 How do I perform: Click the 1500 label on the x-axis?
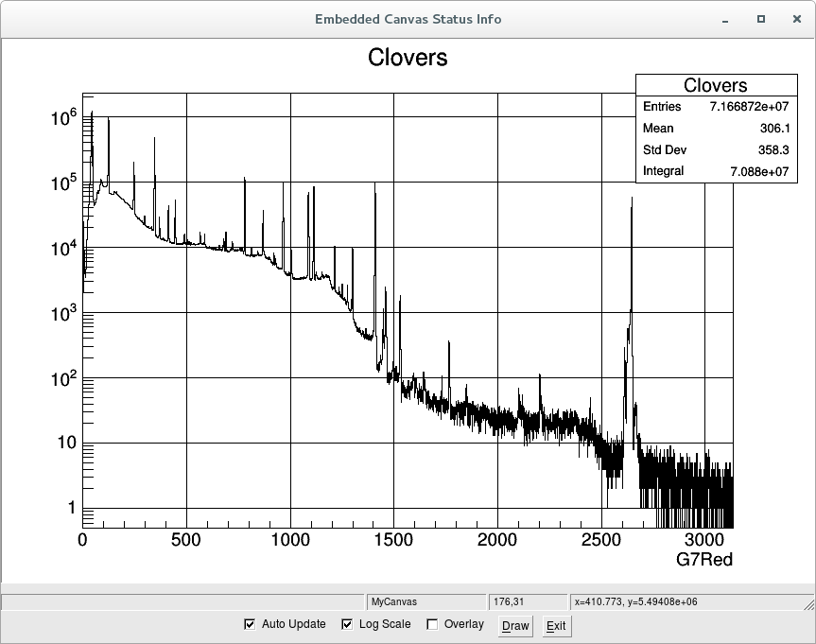pyautogui.click(x=393, y=540)
